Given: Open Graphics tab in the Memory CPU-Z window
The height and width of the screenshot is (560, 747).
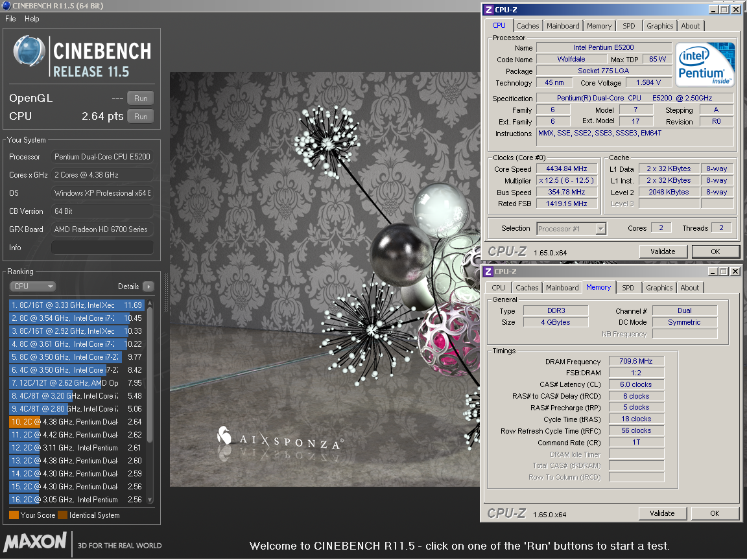Looking at the screenshot, I should coord(659,288).
